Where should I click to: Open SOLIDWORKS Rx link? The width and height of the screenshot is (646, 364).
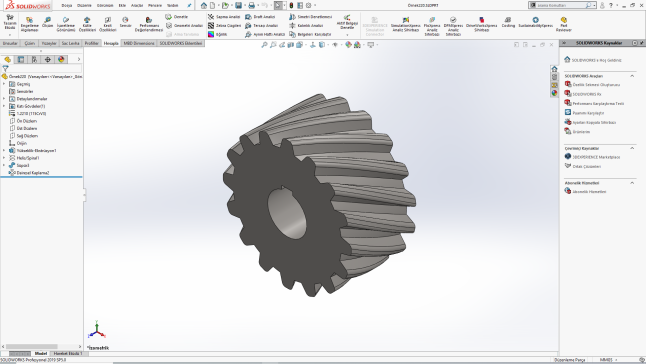[587, 94]
